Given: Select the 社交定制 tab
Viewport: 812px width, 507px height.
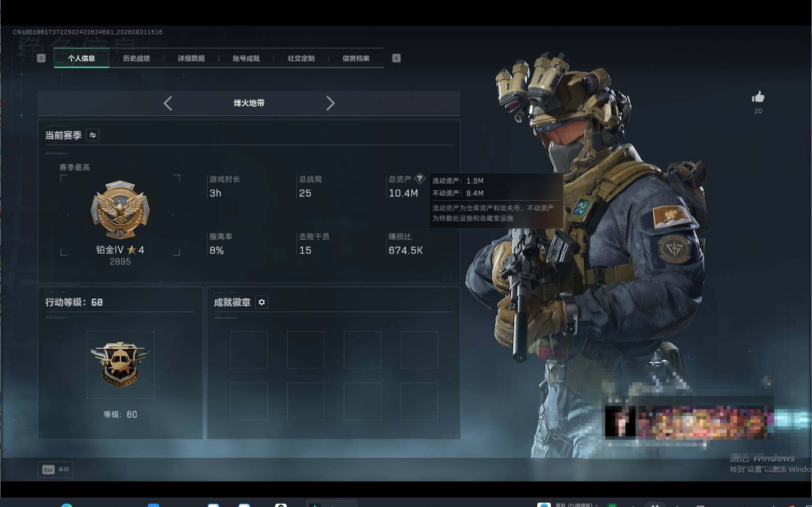Looking at the screenshot, I should coord(301,58).
